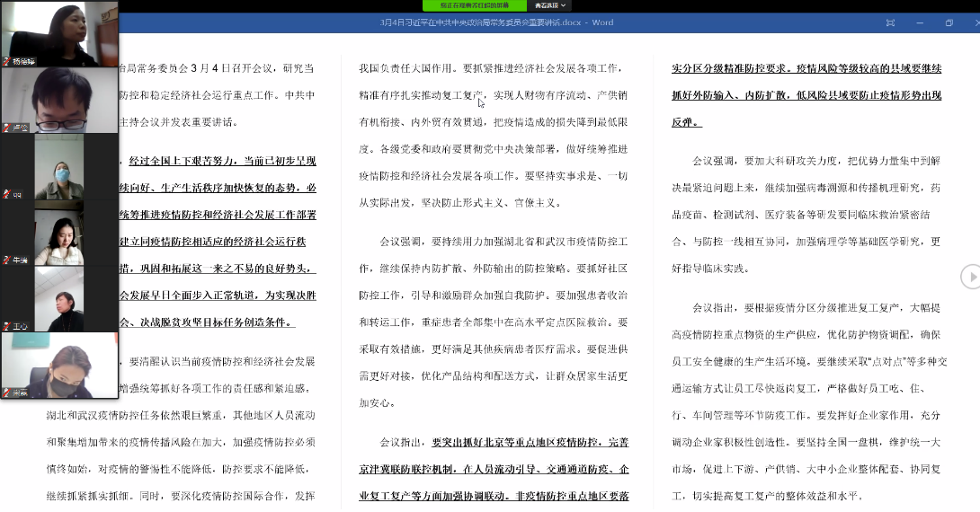Click muted mic icon beside the 牛瑞 label
The width and height of the screenshot is (980, 512).
pyautogui.click(x=6, y=260)
